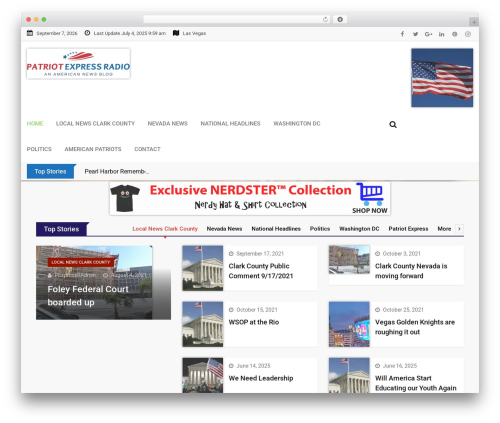Open Vegas Golden Knights are roughing it out
Image resolution: width=500 pixels, height=423 pixels.
415,327
